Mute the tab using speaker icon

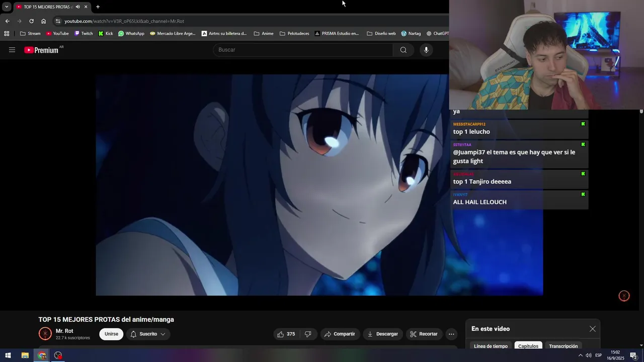(77, 7)
